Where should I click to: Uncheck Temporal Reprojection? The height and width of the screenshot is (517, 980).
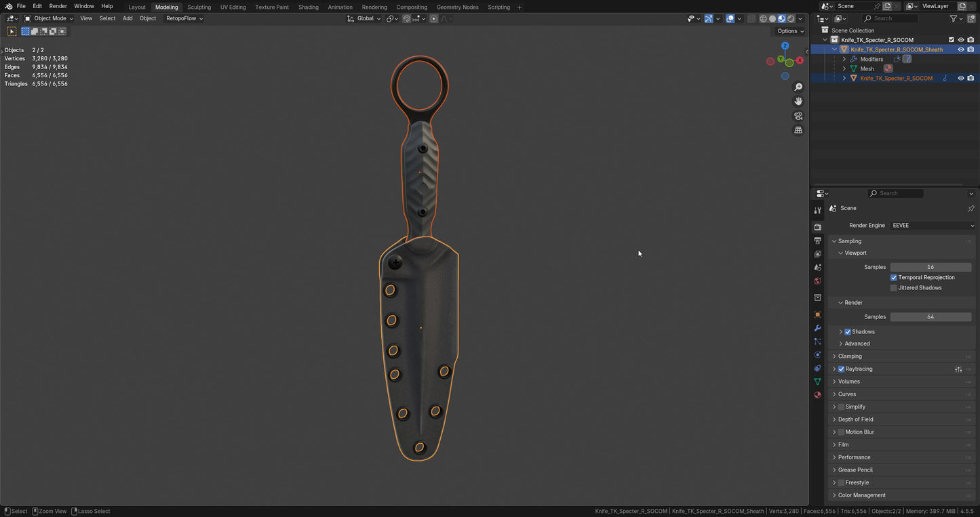[x=894, y=278]
